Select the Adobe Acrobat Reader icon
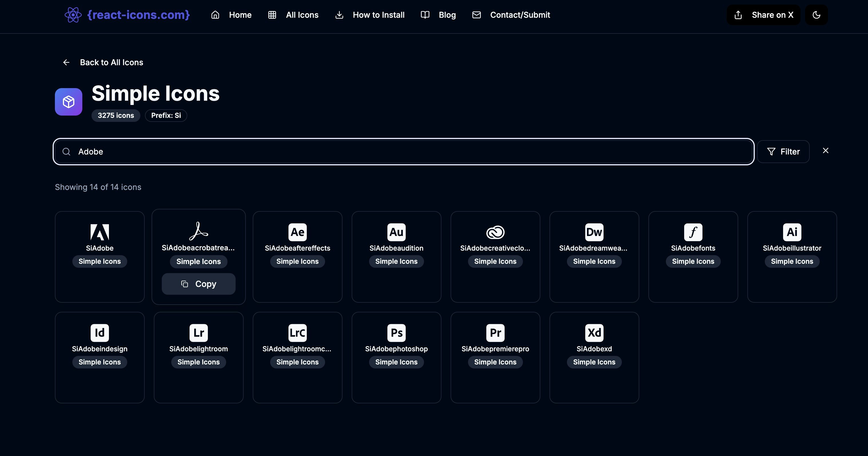Viewport: 868px width, 456px height. pos(198,231)
